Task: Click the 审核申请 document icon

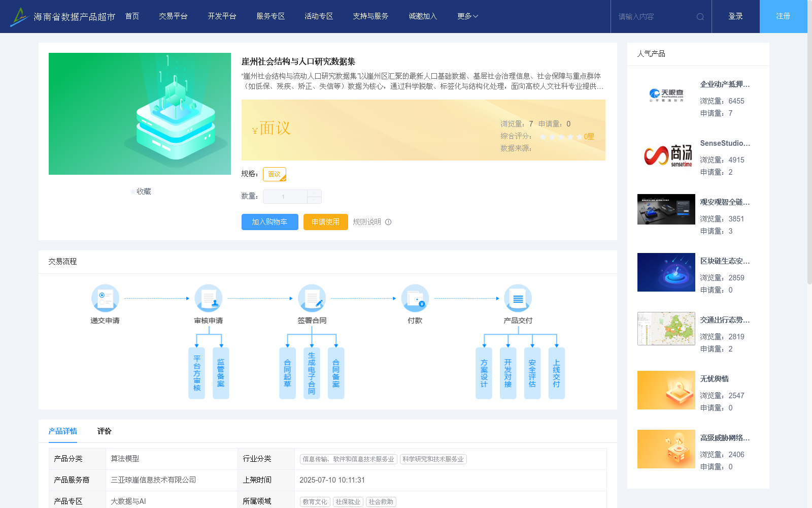Action: point(209,298)
